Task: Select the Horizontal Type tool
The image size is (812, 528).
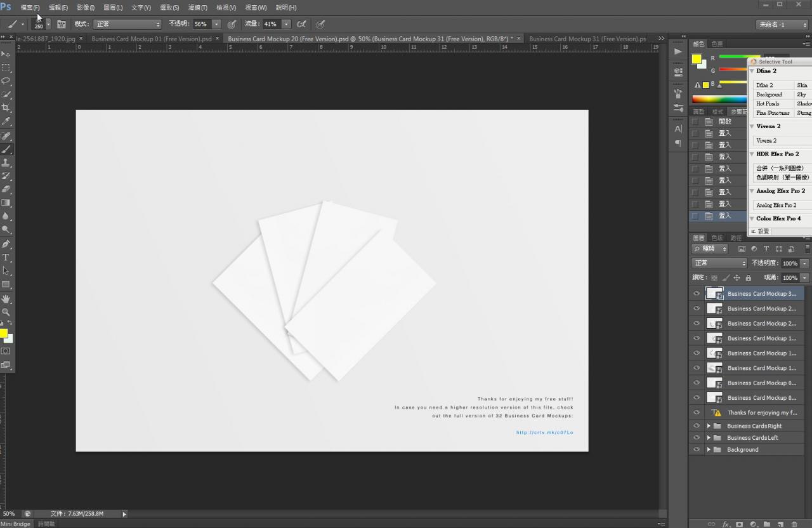Action: [x=6, y=258]
